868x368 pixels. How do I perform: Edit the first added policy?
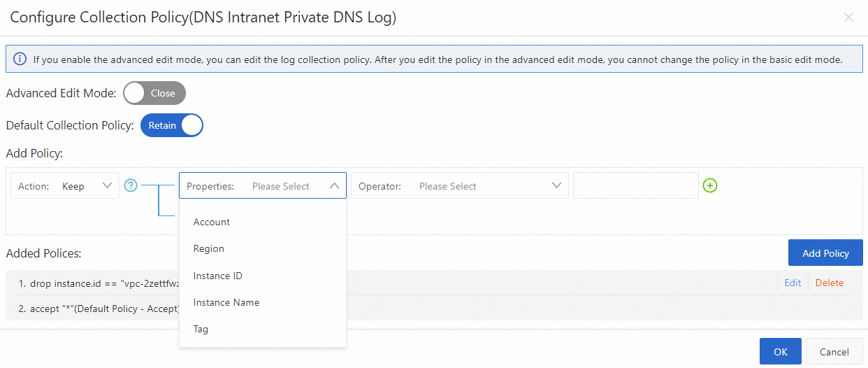793,283
